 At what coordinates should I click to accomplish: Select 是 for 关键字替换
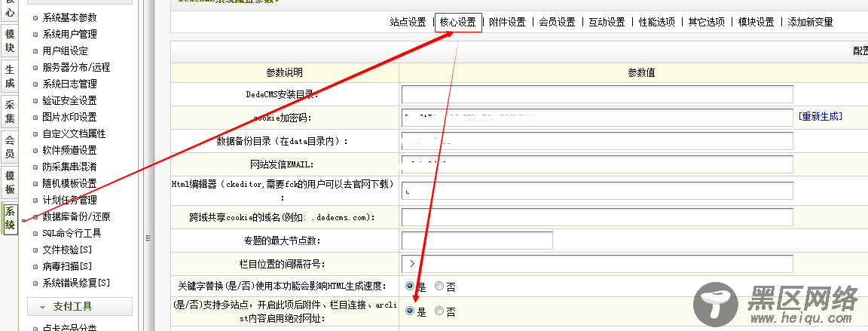click(410, 287)
